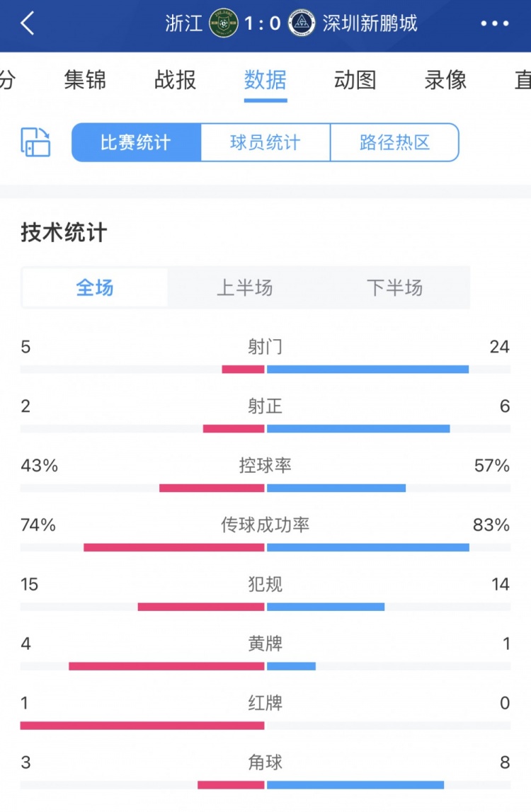Show 下半场 second-half statistics
Screen dimensions: 531x812
(x=394, y=287)
